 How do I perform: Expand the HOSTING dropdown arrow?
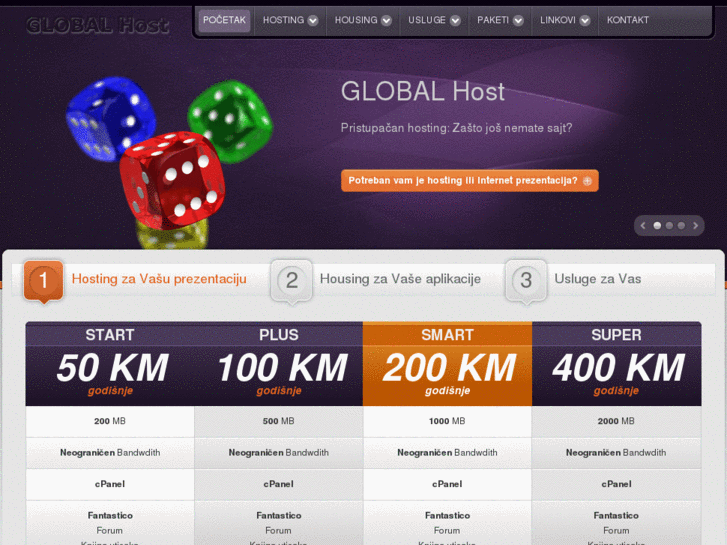pyautogui.click(x=313, y=21)
